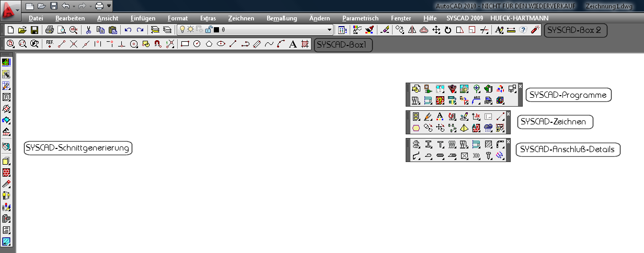The width and height of the screenshot is (644, 253).
Task: Toggle layer on/off light bulb
Action: (183, 30)
